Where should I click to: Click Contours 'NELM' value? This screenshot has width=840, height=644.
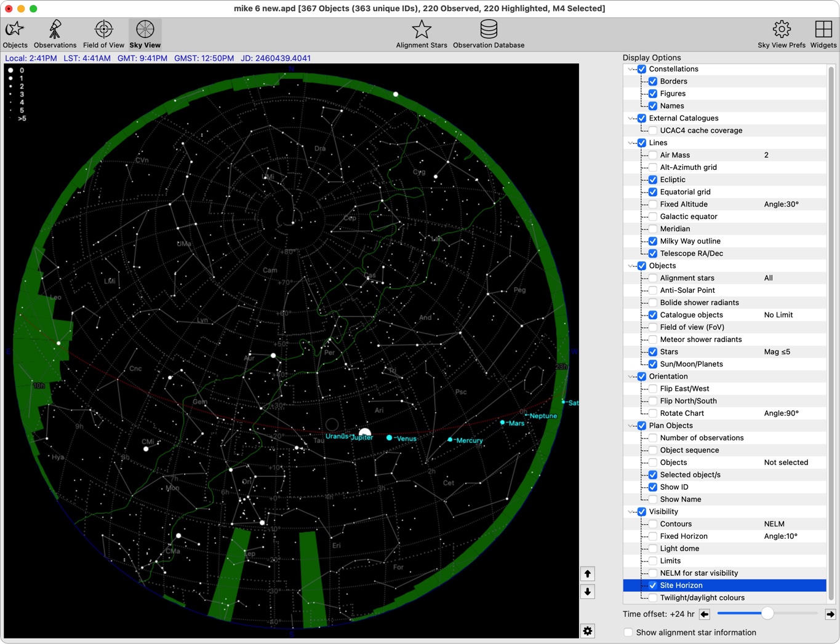(x=774, y=524)
